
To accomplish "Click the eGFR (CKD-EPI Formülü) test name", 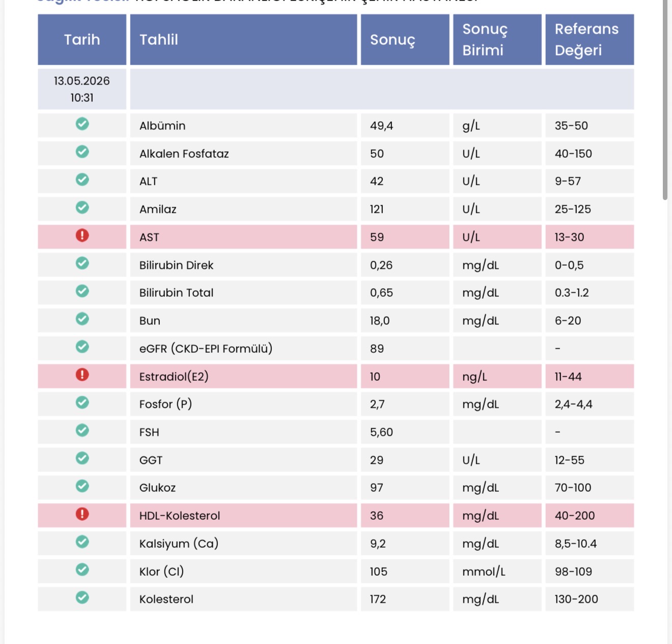I will (x=206, y=349).
